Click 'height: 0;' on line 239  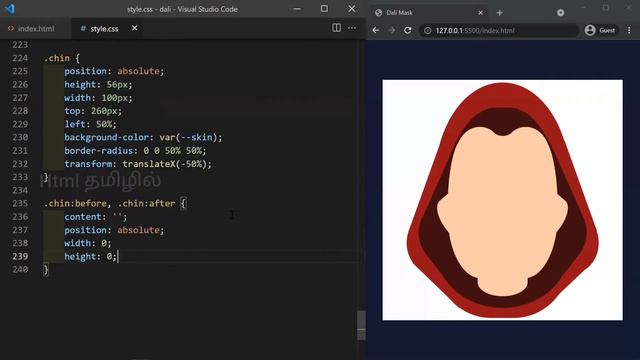(90, 256)
